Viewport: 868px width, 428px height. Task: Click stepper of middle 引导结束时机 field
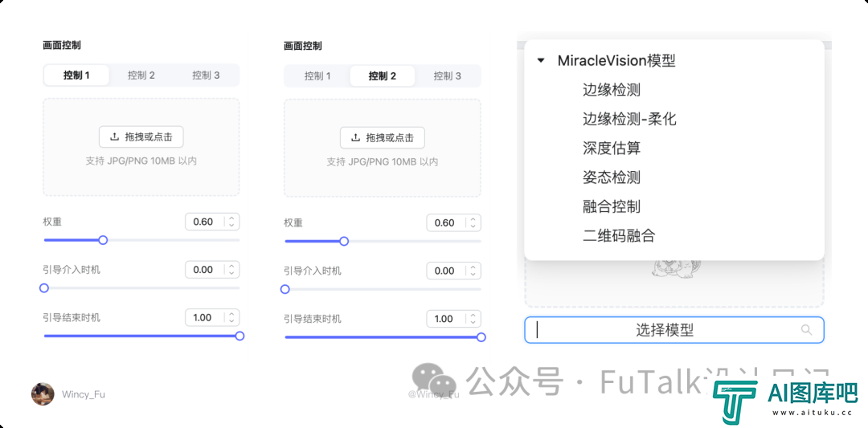[x=473, y=319]
